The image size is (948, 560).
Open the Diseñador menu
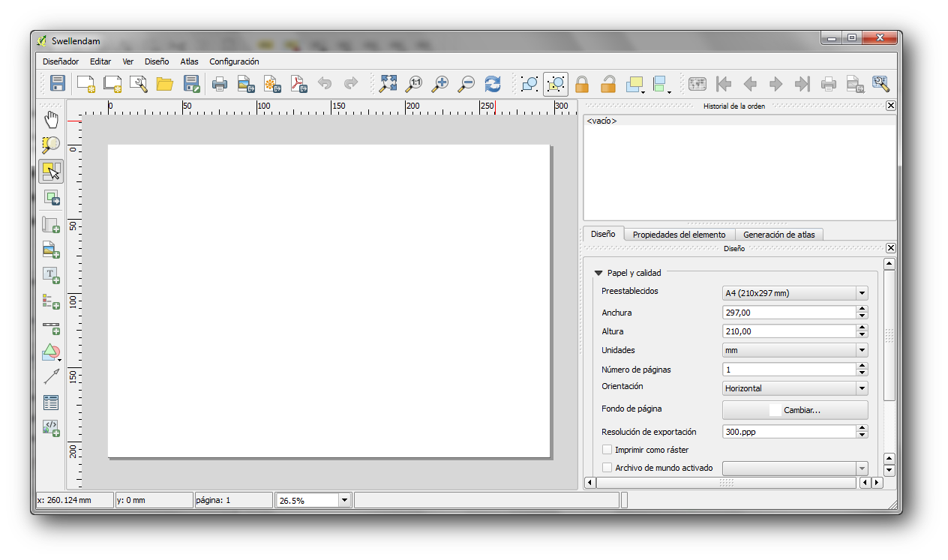click(61, 61)
